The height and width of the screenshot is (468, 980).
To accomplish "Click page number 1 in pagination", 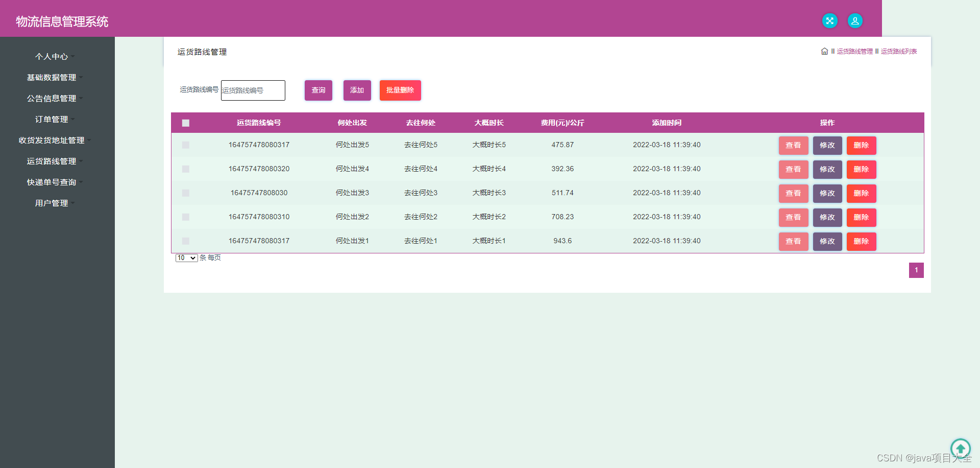I will [916, 270].
